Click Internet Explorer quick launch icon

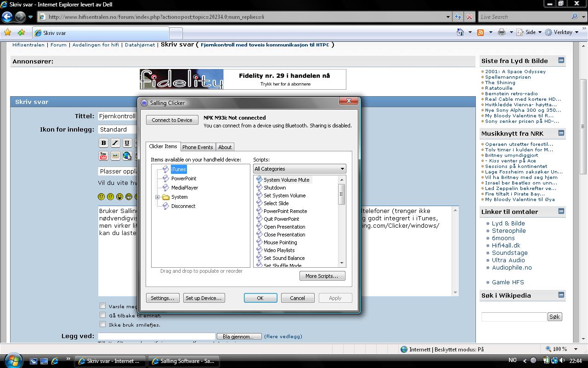click(55, 361)
